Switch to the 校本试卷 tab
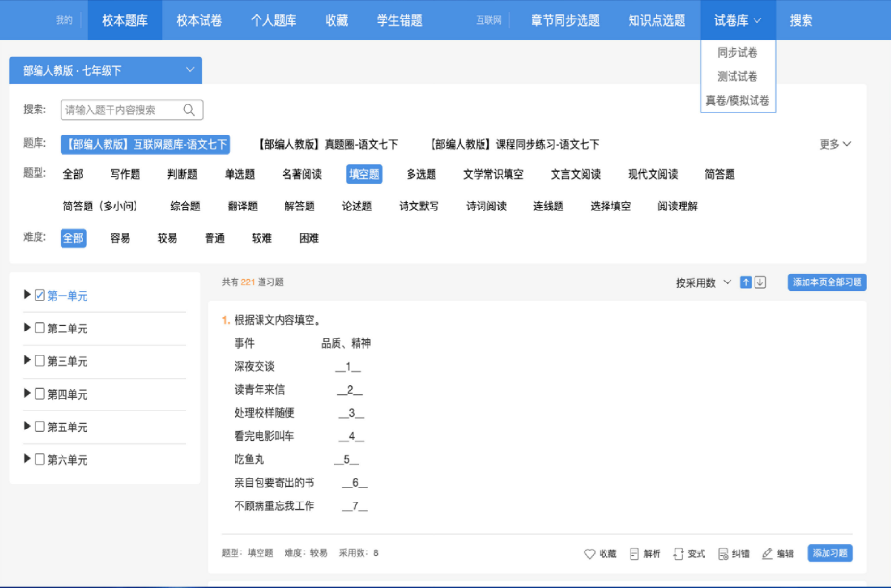Screen dimensions: 891x588 [199, 20]
